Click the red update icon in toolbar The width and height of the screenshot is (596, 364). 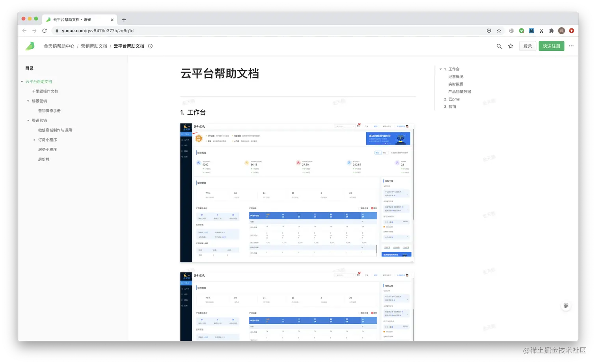[x=572, y=31]
